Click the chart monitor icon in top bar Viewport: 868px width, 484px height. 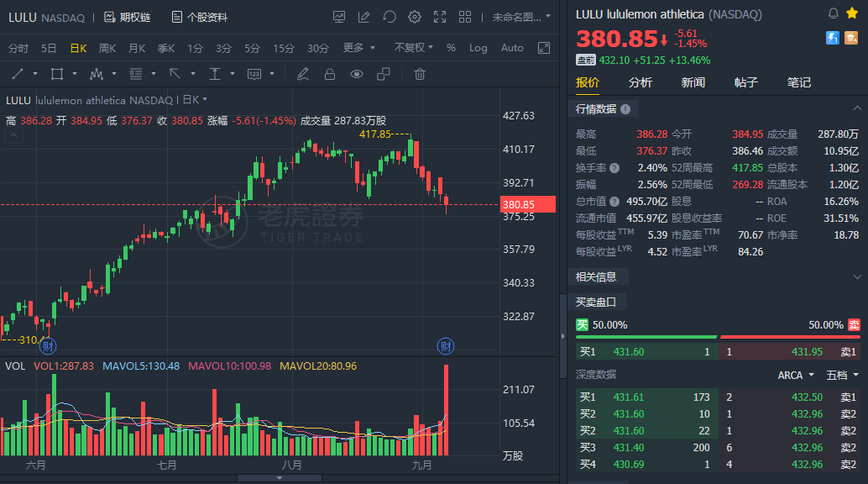pyautogui.click(x=339, y=17)
